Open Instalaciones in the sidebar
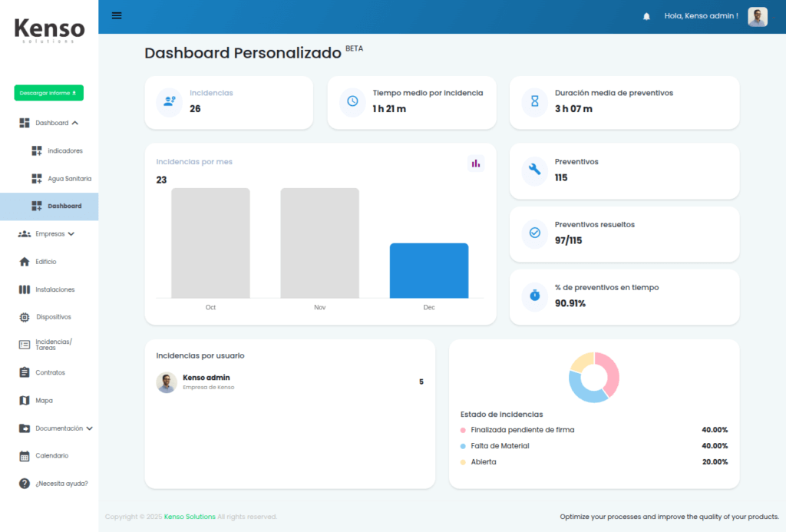Screen dimensions: 786x532 [55, 289]
